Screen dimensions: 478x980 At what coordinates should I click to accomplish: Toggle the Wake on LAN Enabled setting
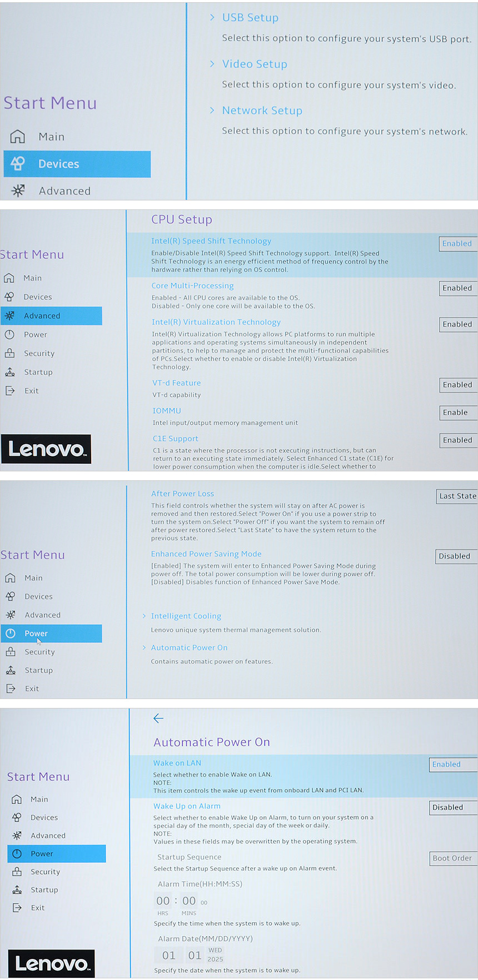coord(452,764)
